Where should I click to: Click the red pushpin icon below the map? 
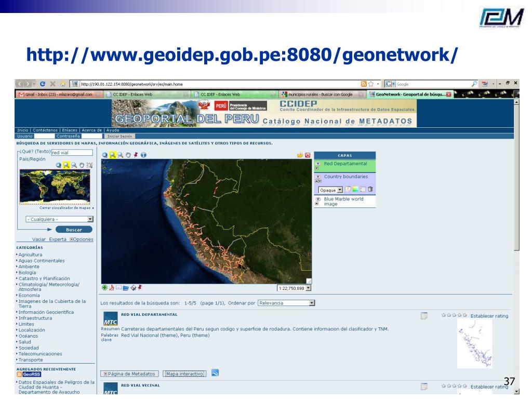140,288
